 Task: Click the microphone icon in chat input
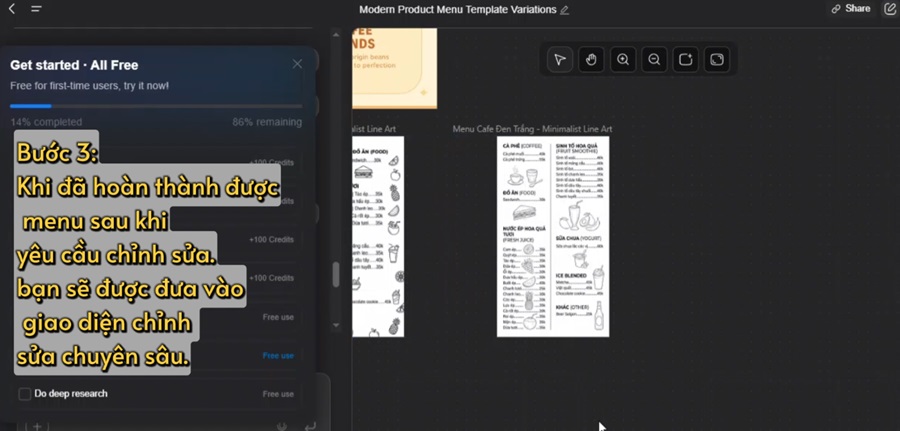[282, 426]
